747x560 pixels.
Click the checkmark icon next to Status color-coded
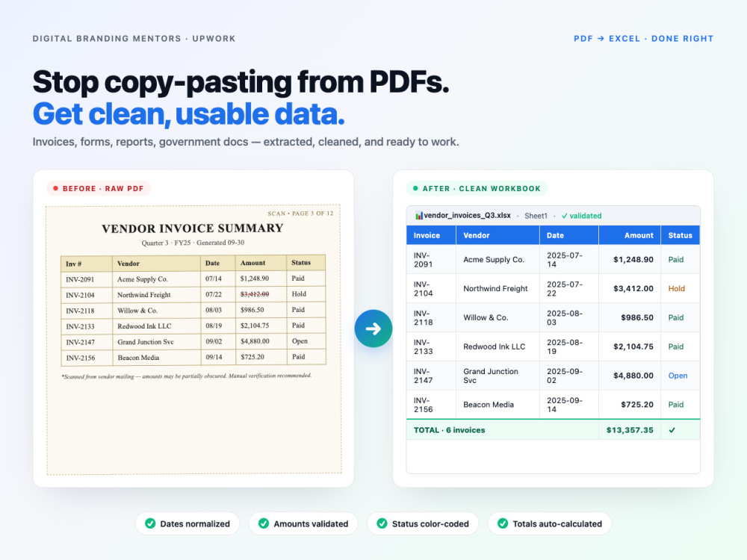pos(382,523)
